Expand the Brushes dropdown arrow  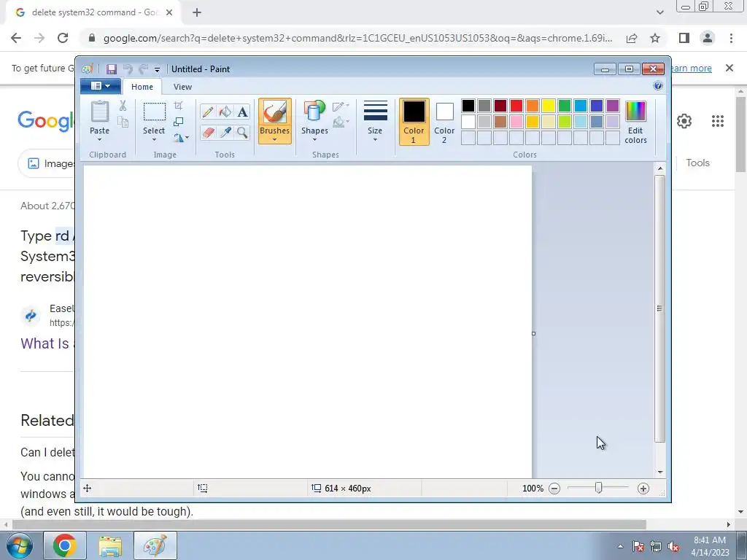(274, 139)
